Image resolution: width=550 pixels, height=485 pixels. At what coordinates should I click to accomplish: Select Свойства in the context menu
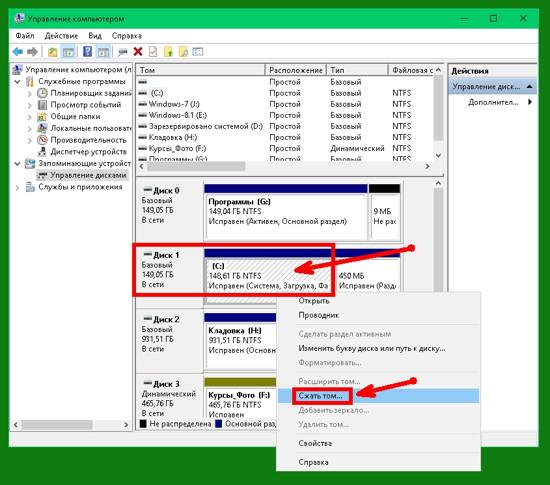point(315,443)
